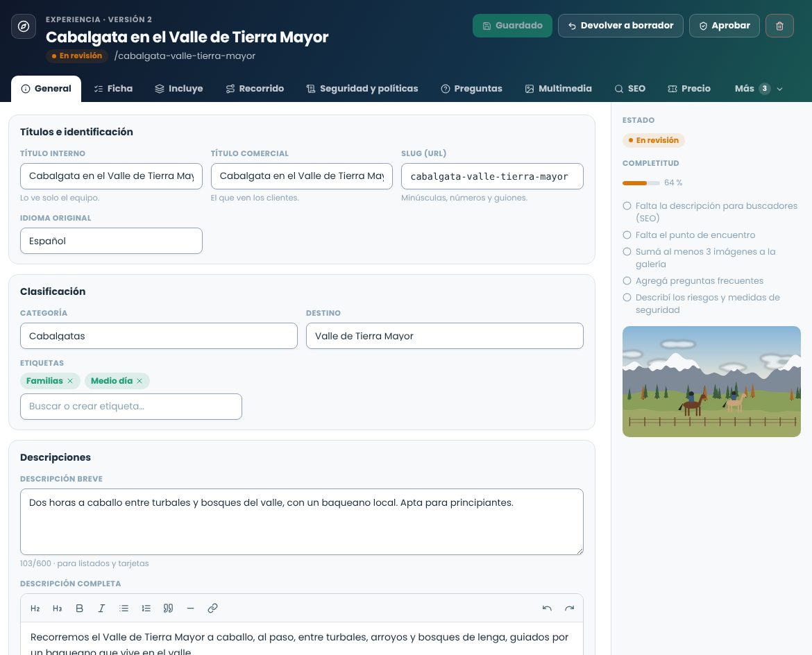The width and height of the screenshot is (812, 655).
Task: Click checklist item Agregá preguntas frecuentes
Action: coord(693,280)
